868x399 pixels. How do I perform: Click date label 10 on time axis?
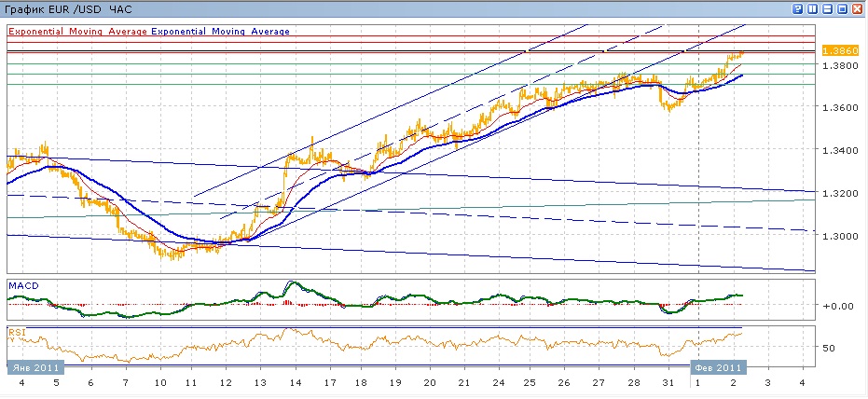pos(160,383)
